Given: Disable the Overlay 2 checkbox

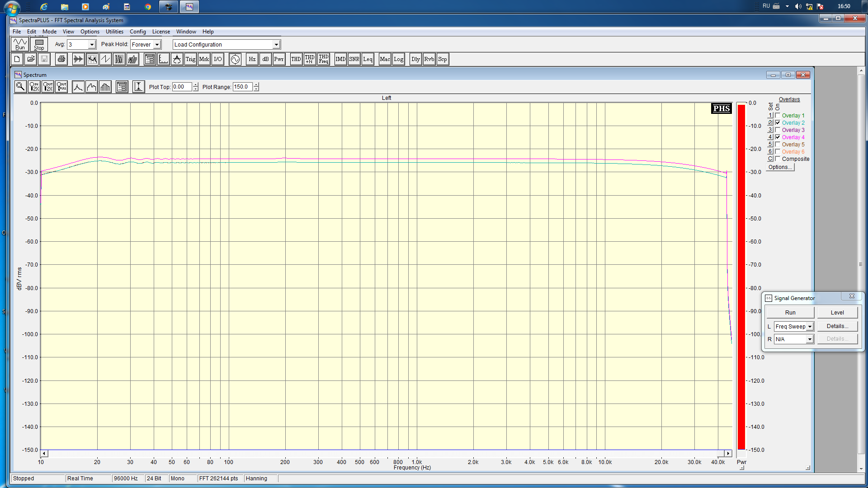Looking at the screenshot, I should pos(778,122).
